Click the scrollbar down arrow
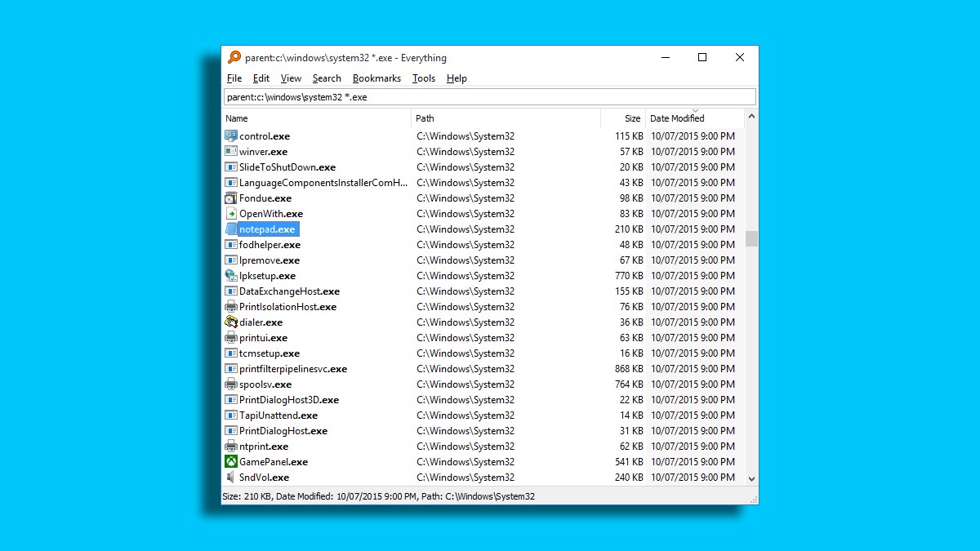Screen dimensions: 980x551 pyautogui.click(x=751, y=479)
